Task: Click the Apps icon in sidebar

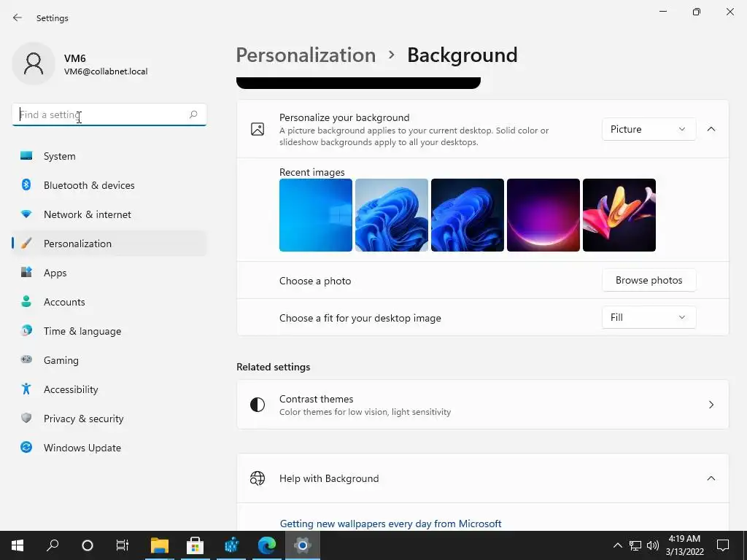Action: [26, 273]
